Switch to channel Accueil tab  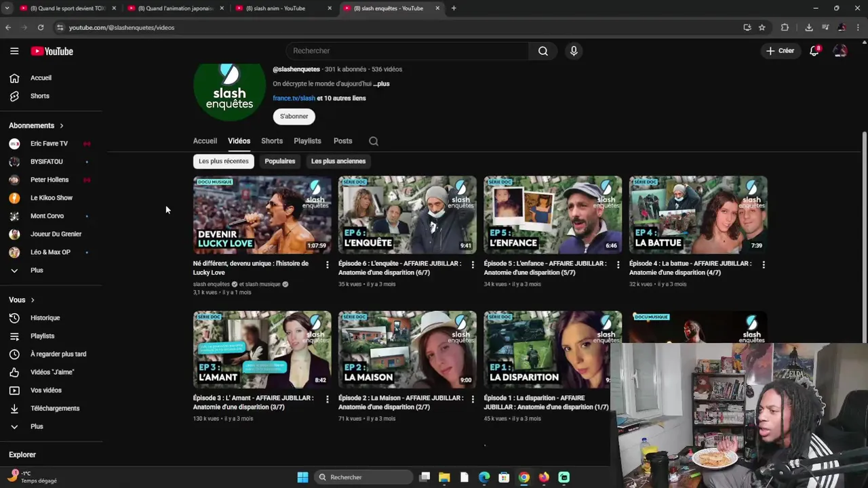coord(205,141)
